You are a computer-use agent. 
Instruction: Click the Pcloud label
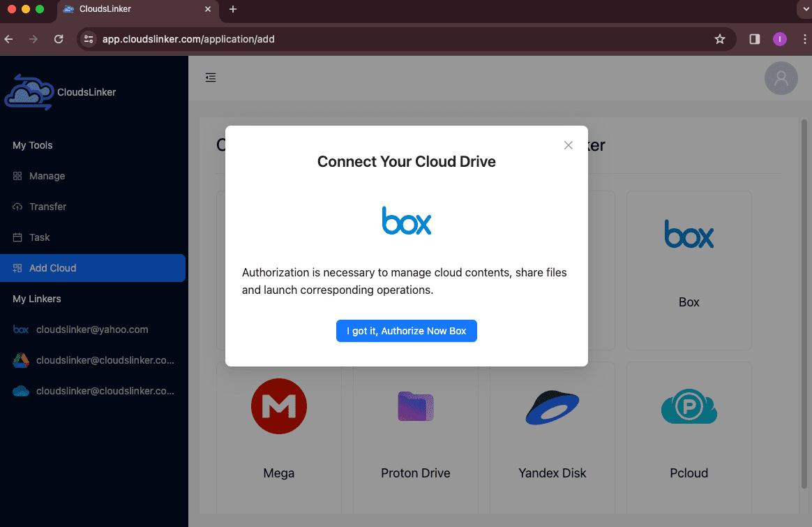pyautogui.click(x=689, y=473)
